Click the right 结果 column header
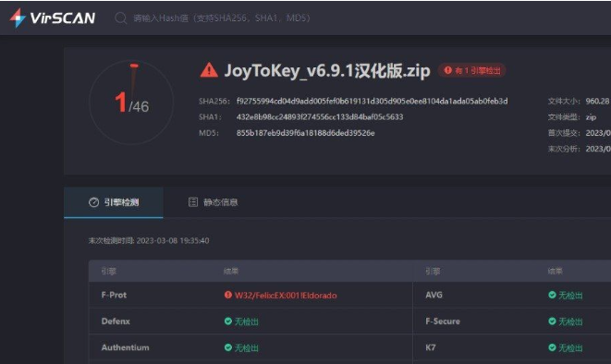Screen dimensions: 611x364 coord(556,272)
